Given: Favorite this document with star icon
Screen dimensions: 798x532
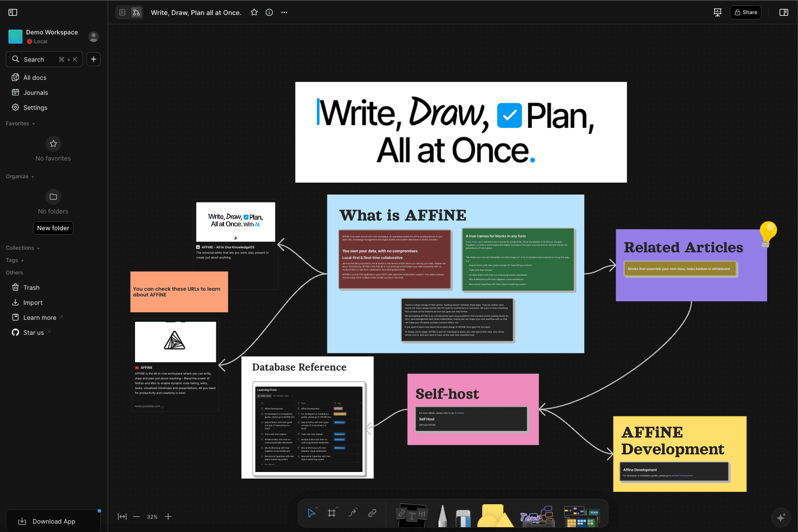Looking at the screenshot, I should point(254,12).
